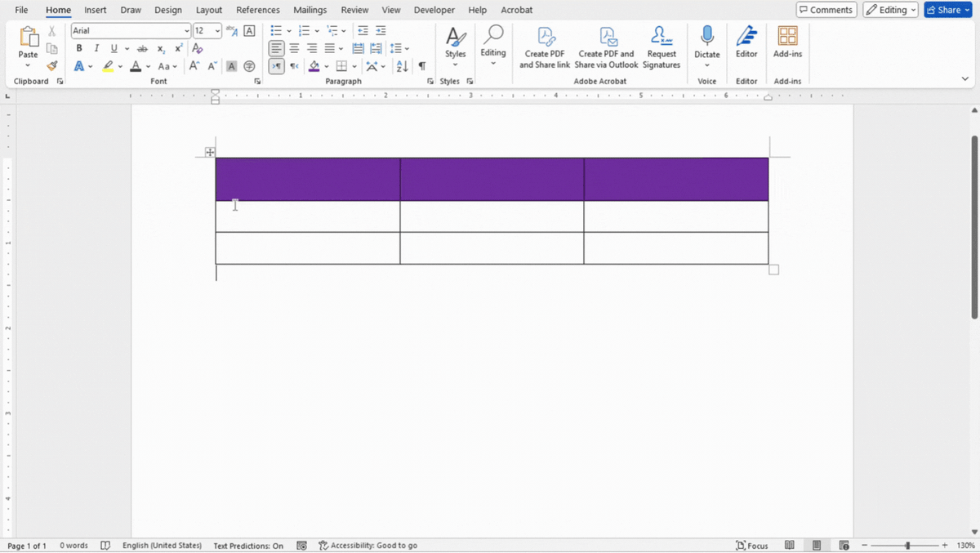Open the Paragraph dialog launcher
This screenshot has height=553, width=980.
(430, 82)
